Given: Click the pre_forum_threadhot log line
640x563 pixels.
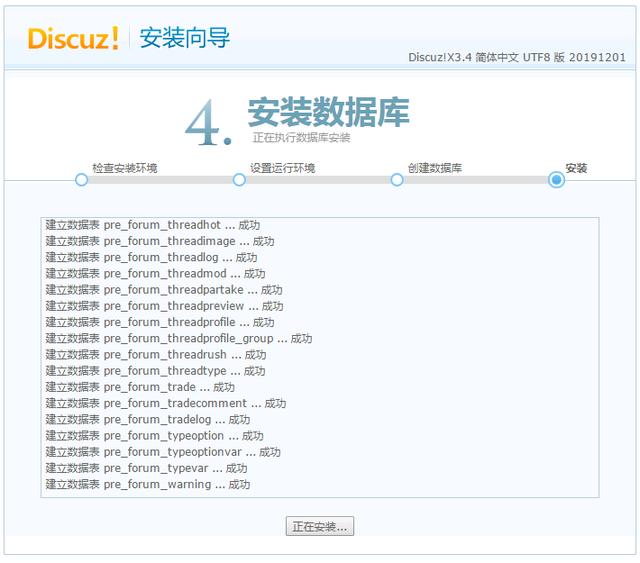Looking at the screenshot, I should point(153,225).
